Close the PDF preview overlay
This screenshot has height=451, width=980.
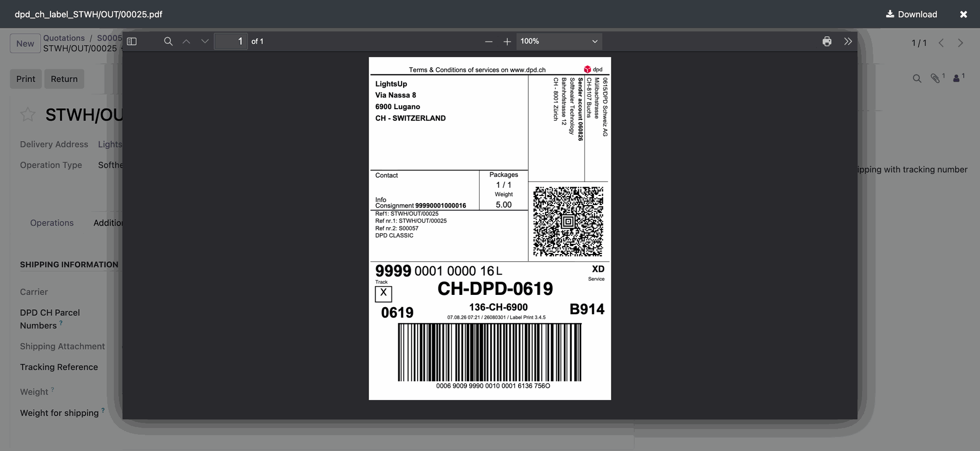[x=964, y=14]
